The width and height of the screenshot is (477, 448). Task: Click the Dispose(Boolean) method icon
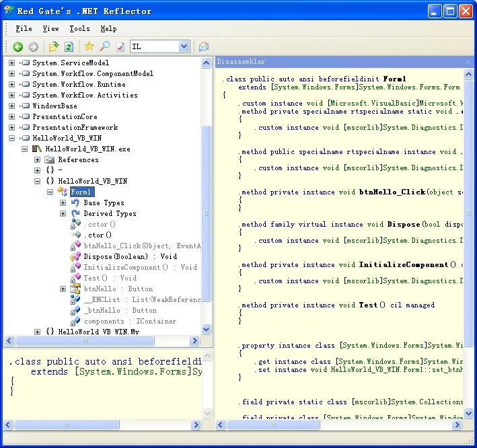[x=75, y=256]
